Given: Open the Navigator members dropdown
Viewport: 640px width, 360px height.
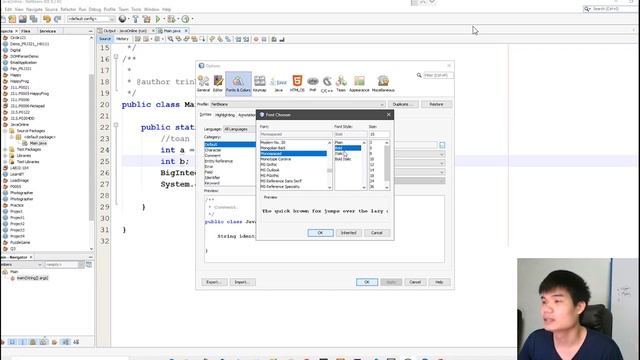Looking at the screenshot, I should pos(21,264).
